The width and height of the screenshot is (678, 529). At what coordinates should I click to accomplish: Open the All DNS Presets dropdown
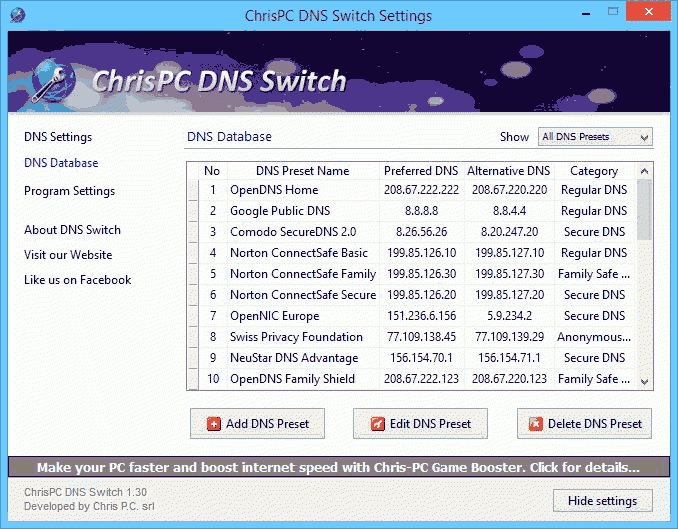(x=595, y=137)
